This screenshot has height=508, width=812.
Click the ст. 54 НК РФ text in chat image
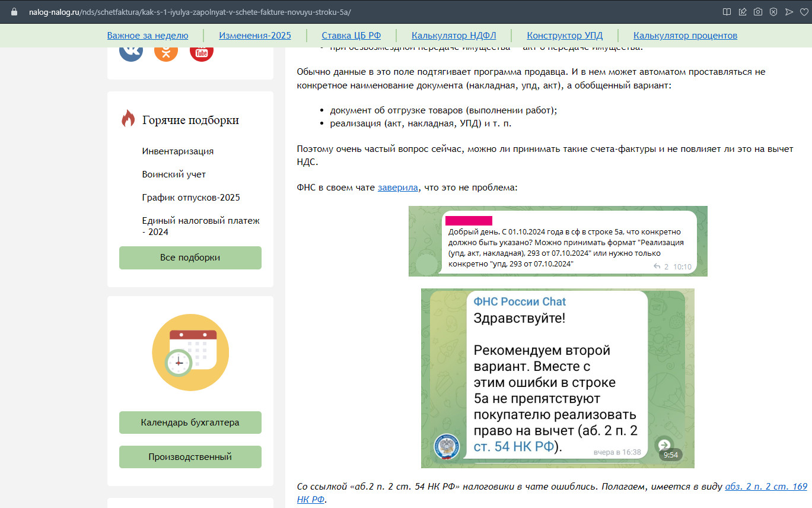514,446
